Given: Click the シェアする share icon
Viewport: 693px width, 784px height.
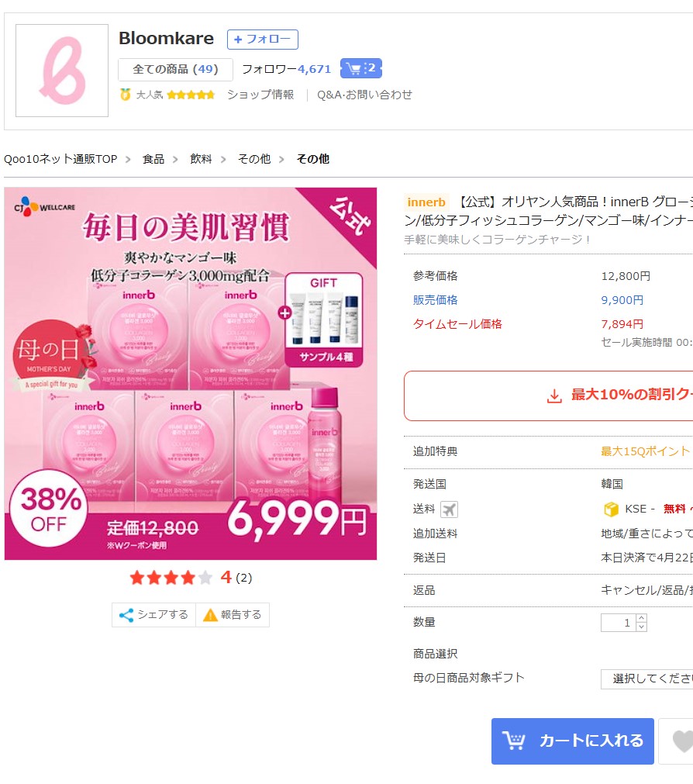Looking at the screenshot, I should click(x=125, y=615).
